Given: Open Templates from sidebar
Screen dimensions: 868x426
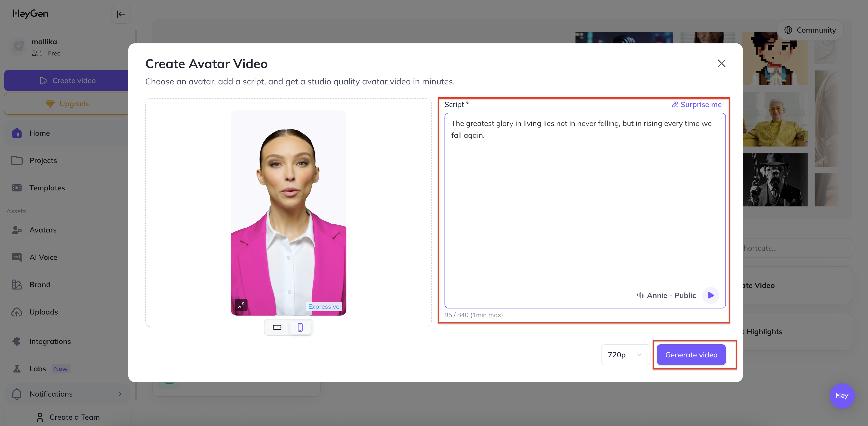Looking at the screenshot, I should click(x=47, y=187).
